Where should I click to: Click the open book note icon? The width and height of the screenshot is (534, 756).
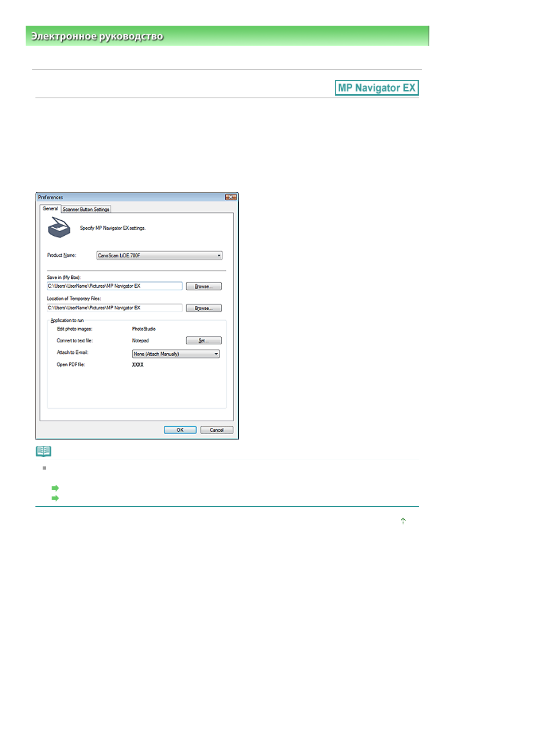click(x=44, y=451)
